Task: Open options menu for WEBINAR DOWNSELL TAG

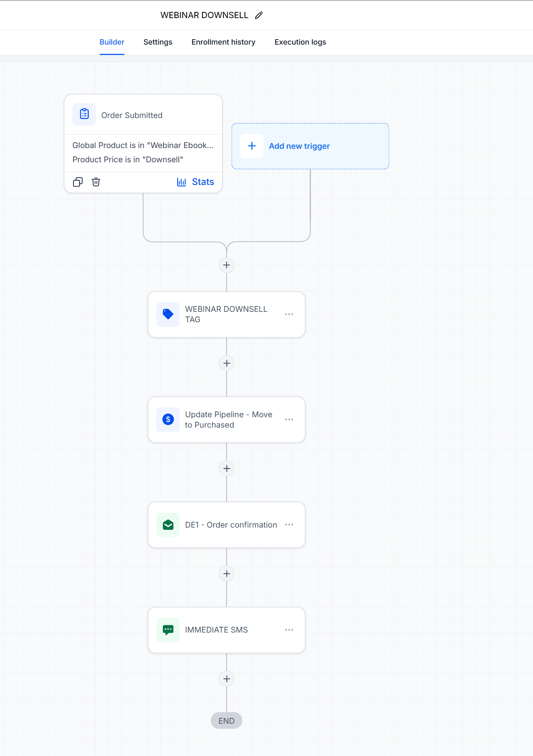Action: point(289,314)
